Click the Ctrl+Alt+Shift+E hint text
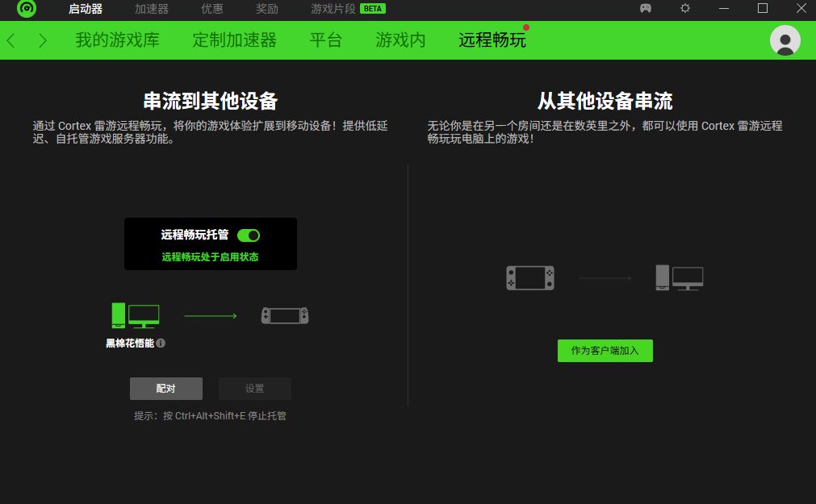Image resolution: width=816 pixels, height=504 pixels. click(210, 416)
